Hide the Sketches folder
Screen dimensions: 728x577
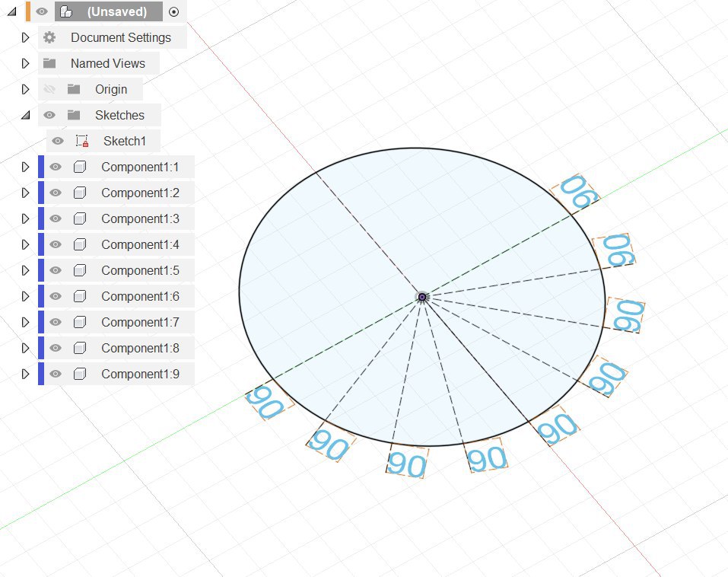pos(49,115)
